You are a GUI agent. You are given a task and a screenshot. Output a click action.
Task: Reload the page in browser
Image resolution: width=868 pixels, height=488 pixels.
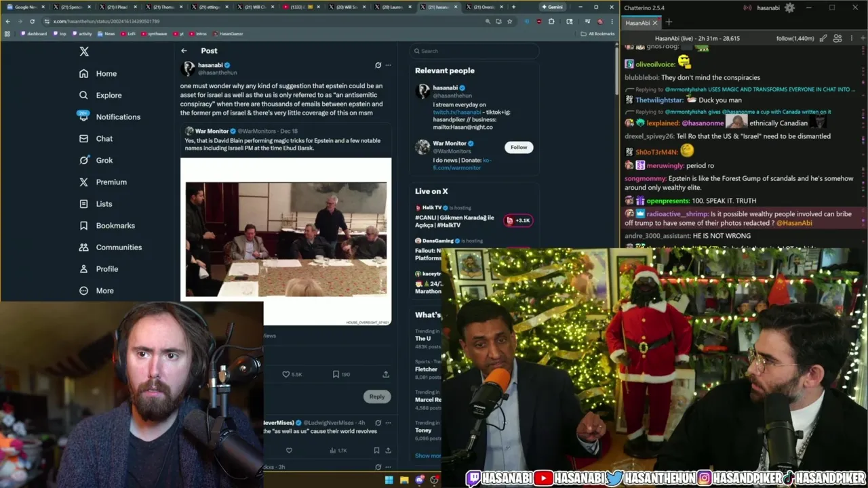pos(32,21)
